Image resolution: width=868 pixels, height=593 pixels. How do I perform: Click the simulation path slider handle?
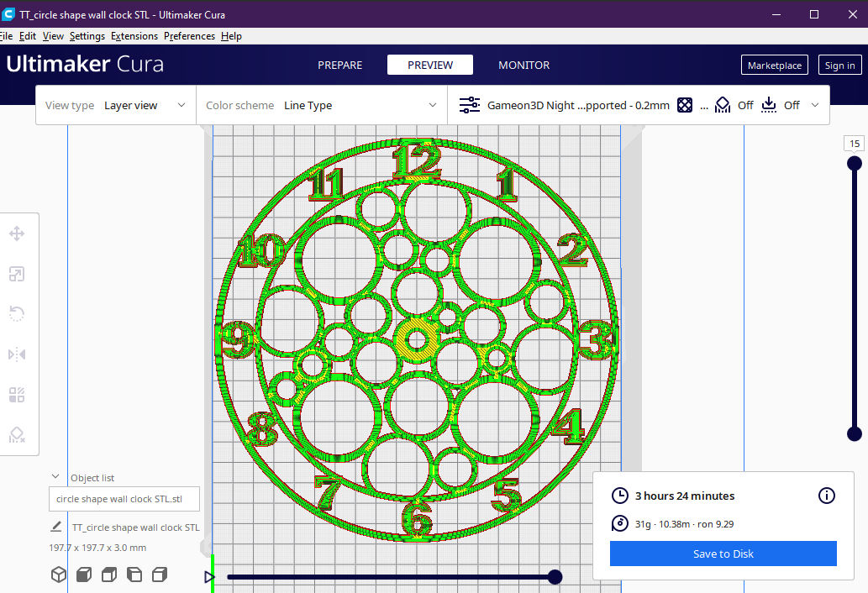point(555,577)
